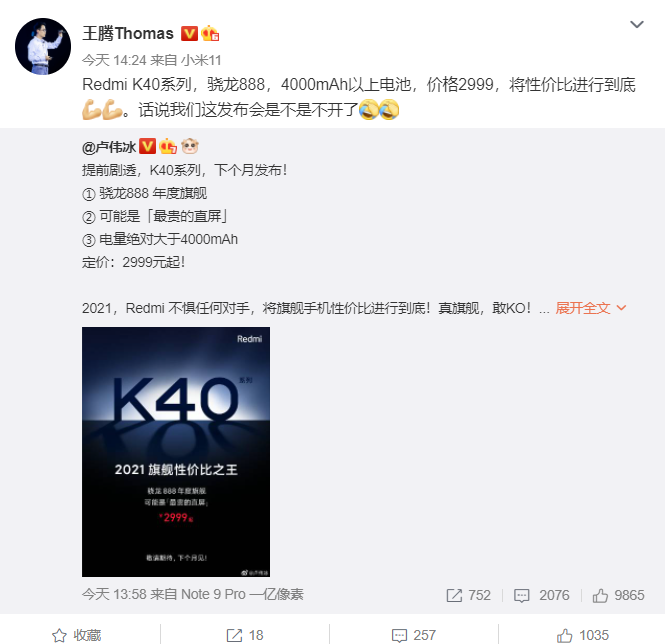Click the chevron after 展开全文
665x644 pixels.
[621, 308]
